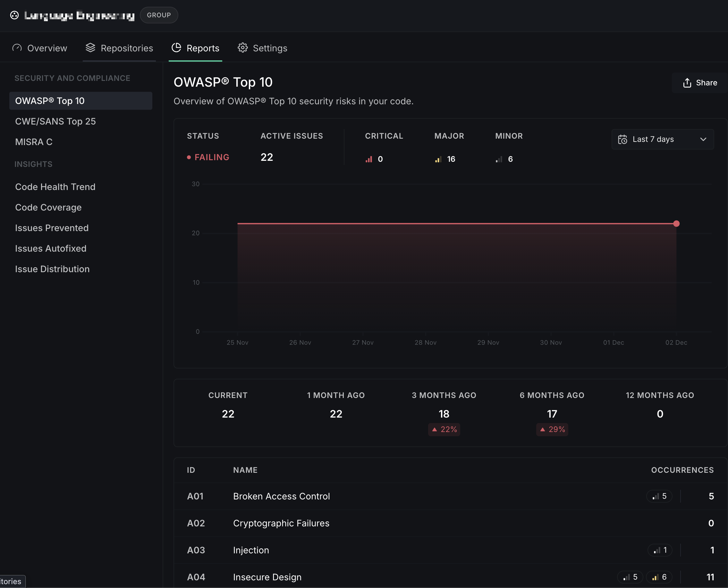
Task: Click the group logo icon at top left
Action: (14, 15)
